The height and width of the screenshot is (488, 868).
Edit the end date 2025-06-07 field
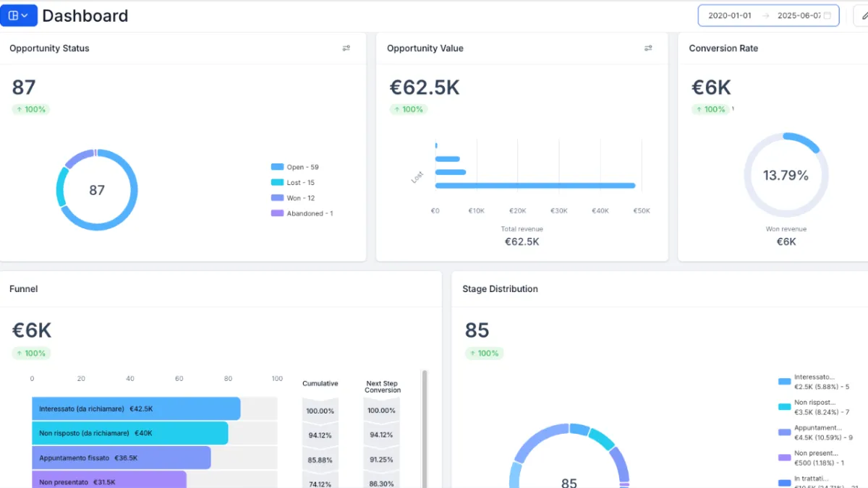click(799, 16)
